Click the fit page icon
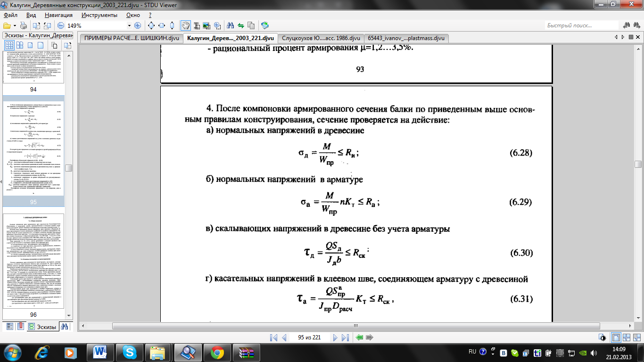Screen dimensions: 644x362 pos(151,25)
